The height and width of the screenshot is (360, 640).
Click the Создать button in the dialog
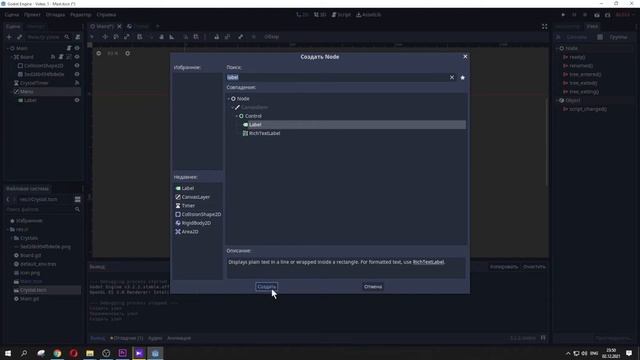pos(267,287)
